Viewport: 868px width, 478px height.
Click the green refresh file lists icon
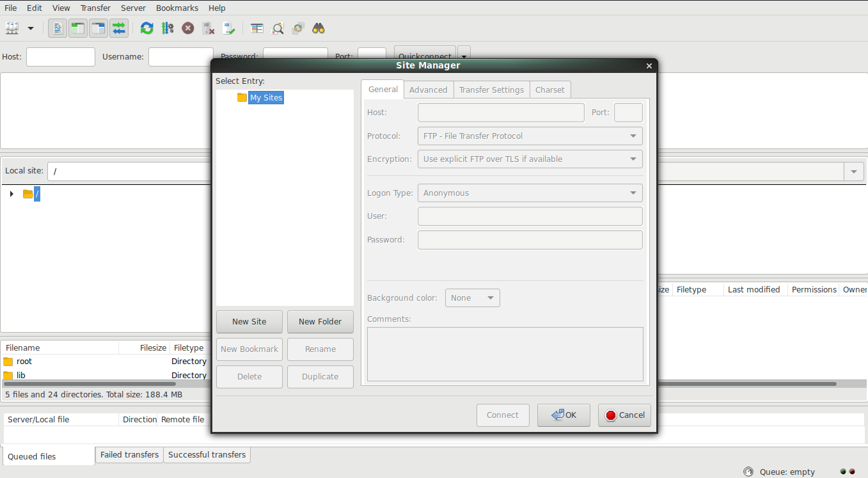pyautogui.click(x=147, y=28)
